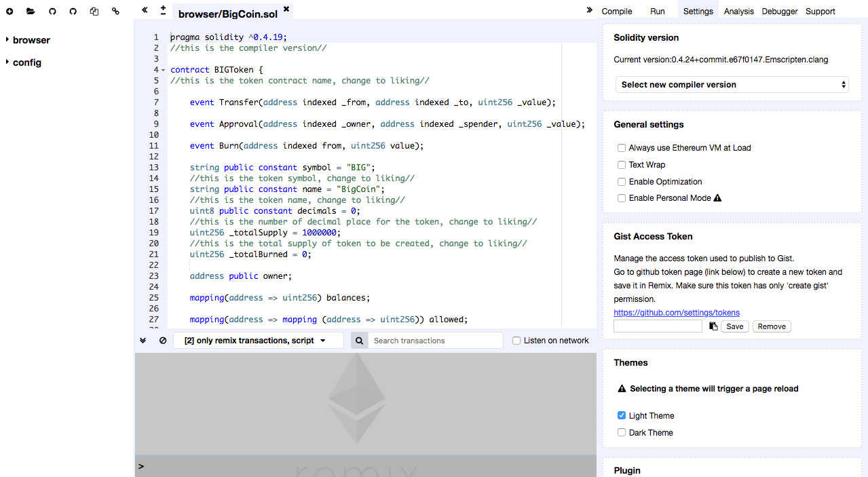868x477 pixels.
Task: Collapse the terminal with down arrows
Action: (143, 341)
